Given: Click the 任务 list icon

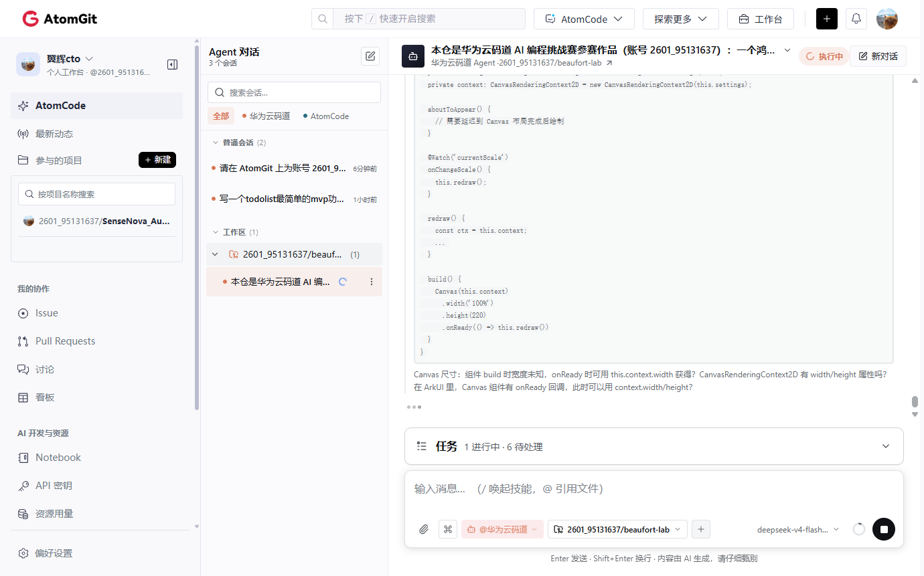Looking at the screenshot, I should click(x=422, y=446).
